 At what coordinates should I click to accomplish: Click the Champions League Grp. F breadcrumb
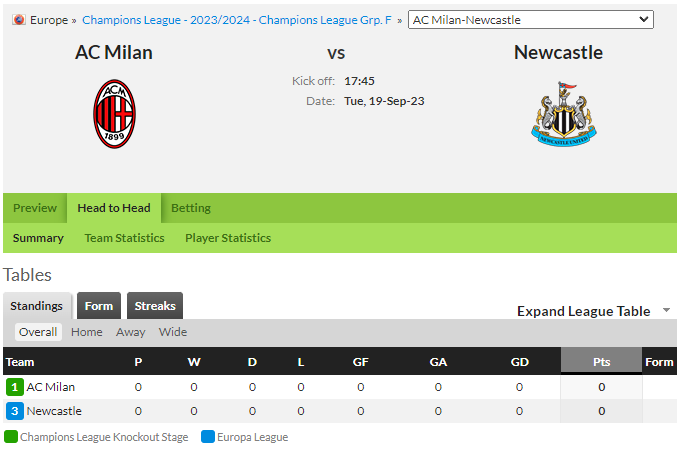point(237,20)
